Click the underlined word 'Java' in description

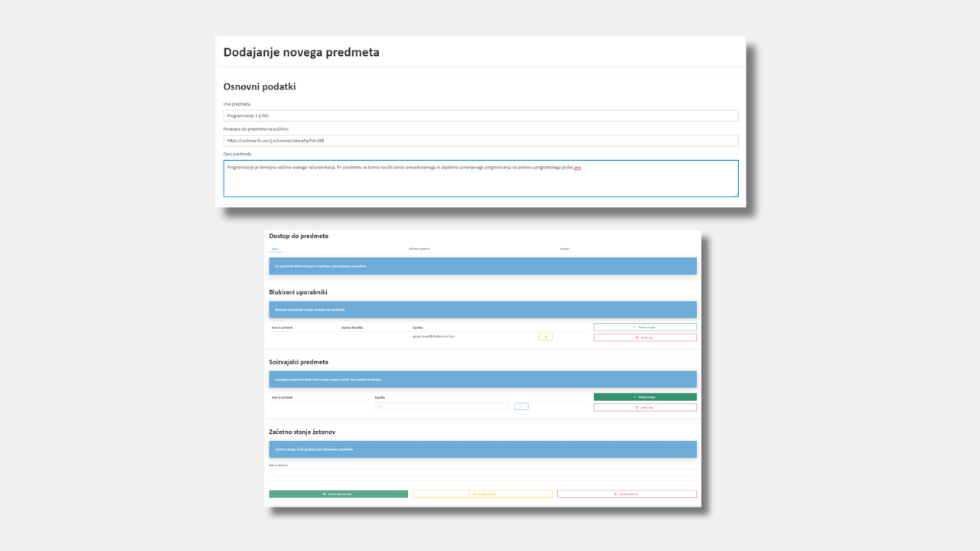pyautogui.click(x=577, y=168)
